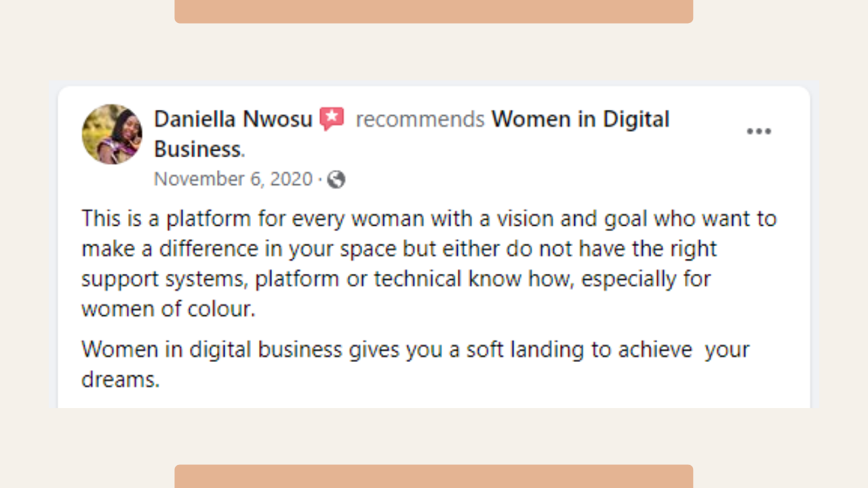Open the November 6, 2020 timestamp
Image resolution: width=868 pixels, height=488 pixels.
pos(233,179)
